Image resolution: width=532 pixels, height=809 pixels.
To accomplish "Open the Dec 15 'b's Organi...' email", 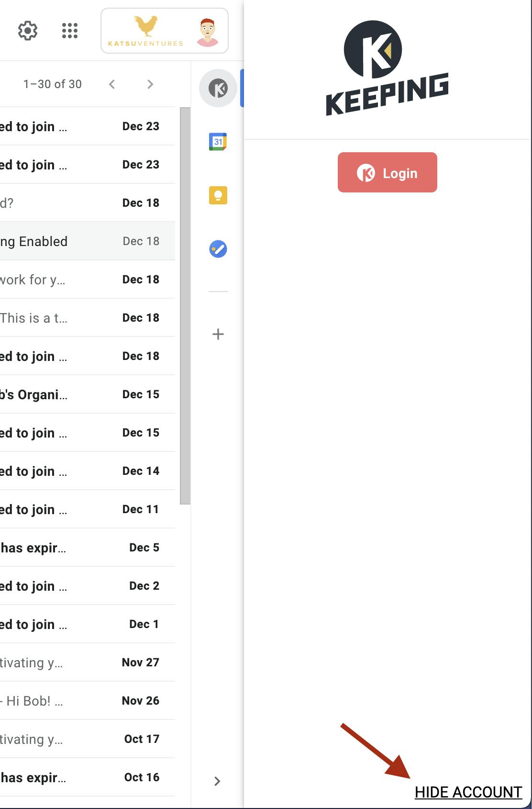I will click(88, 394).
